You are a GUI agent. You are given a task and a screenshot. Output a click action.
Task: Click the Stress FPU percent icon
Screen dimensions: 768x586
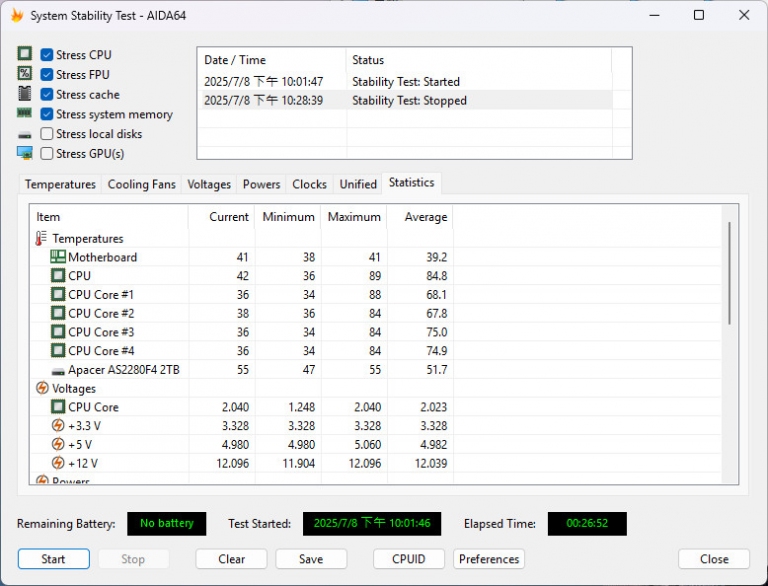tap(24, 73)
